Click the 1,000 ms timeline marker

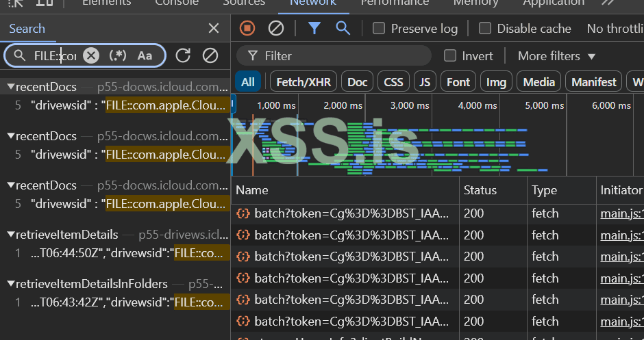(x=276, y=106)
